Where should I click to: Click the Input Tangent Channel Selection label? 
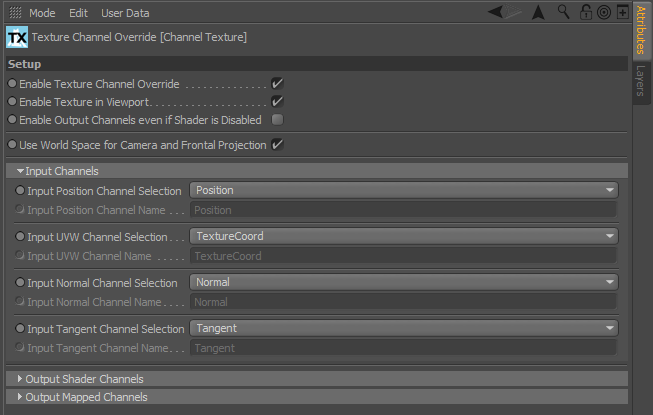point(105,329)
